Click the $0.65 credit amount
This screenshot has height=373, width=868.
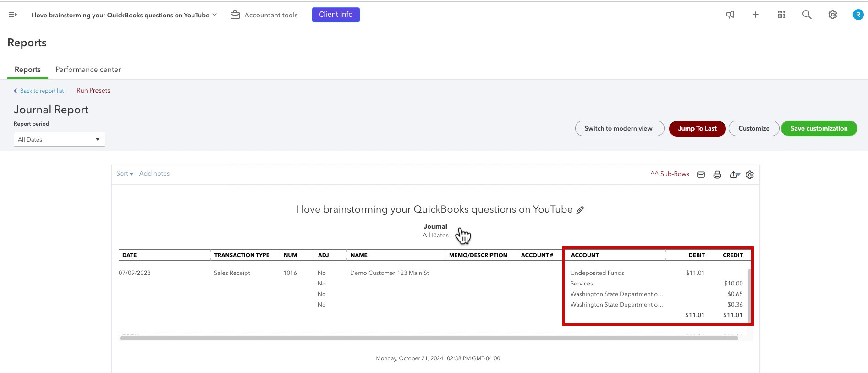pos(735,294)
